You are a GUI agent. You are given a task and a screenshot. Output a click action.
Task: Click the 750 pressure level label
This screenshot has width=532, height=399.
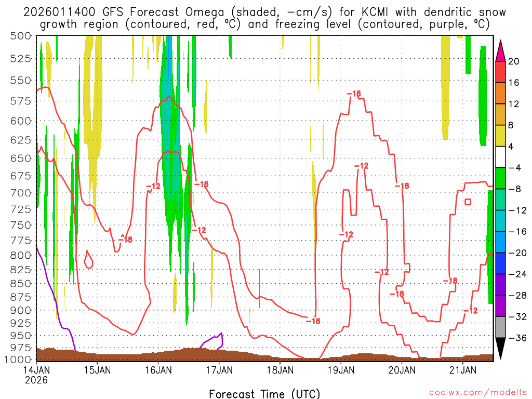(x=21, y=225)
